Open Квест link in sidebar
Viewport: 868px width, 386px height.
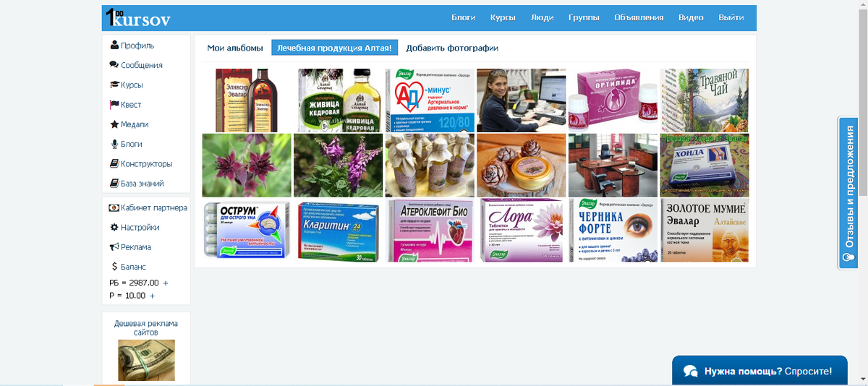click(131, 105)
